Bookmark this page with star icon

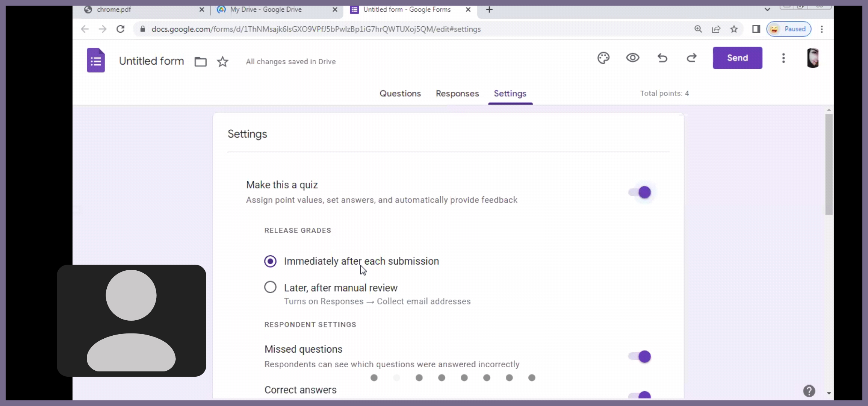pos(734,29)
